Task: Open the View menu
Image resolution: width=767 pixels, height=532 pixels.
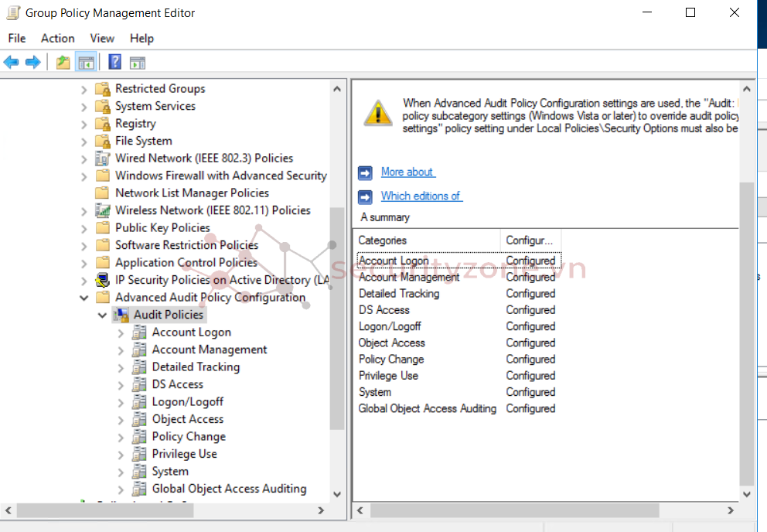Action: pos(102,38)
